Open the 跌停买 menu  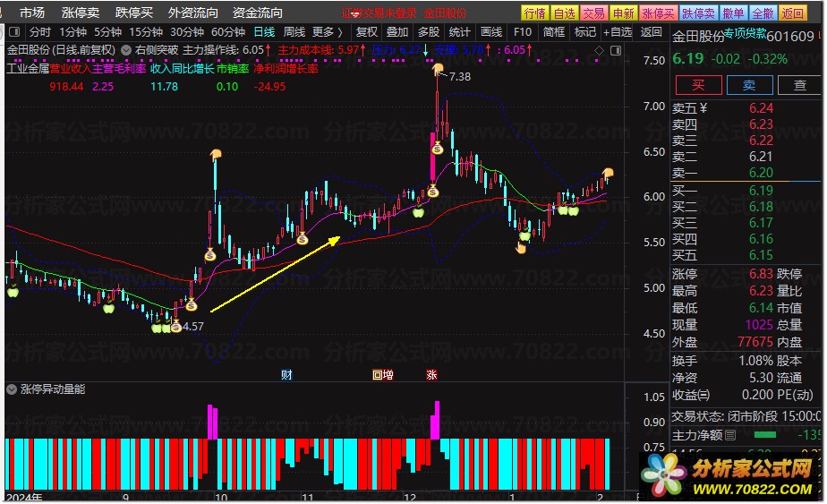[x=134, y=13]
